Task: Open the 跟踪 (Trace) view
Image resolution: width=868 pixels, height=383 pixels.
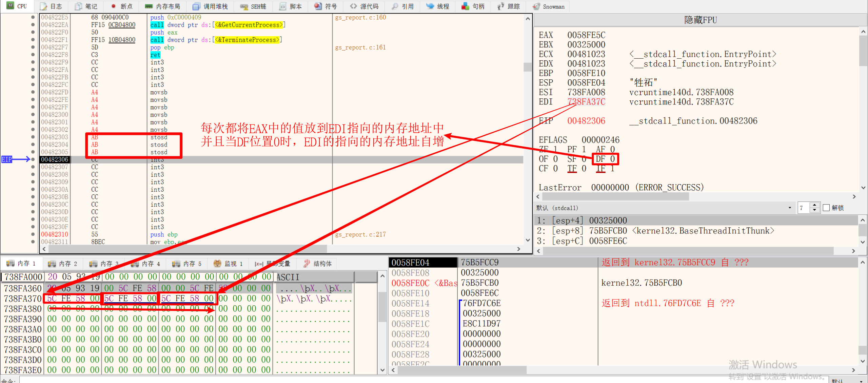Action: click(508, 6)
